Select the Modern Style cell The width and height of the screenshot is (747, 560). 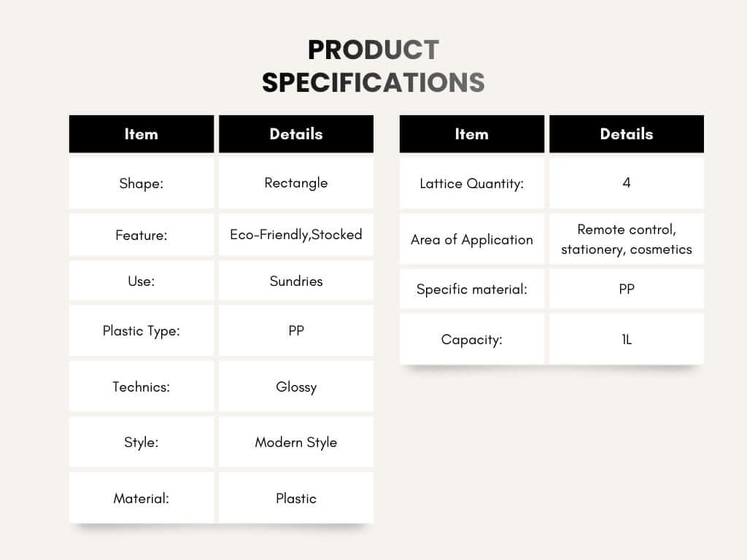coord(295,442)
